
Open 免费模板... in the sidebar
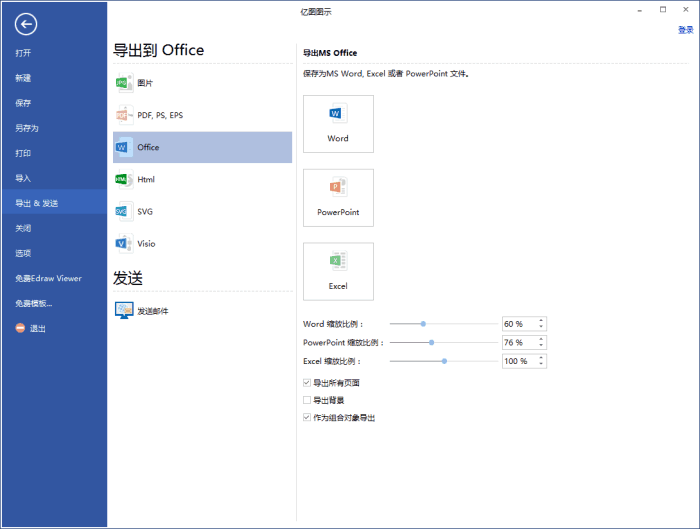[x=54, y=303]
